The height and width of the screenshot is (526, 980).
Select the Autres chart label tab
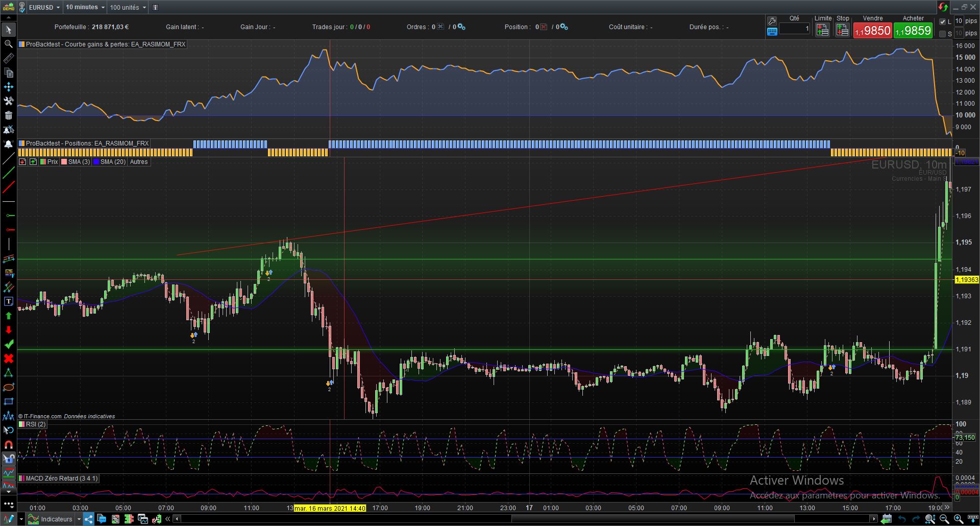coord(139,162)
